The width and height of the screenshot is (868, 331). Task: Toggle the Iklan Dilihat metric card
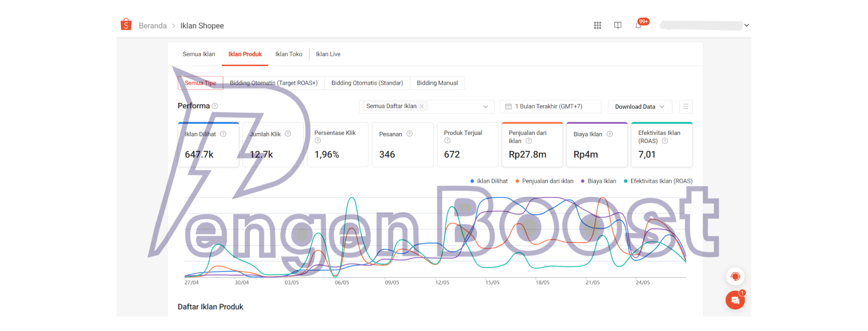208,145
